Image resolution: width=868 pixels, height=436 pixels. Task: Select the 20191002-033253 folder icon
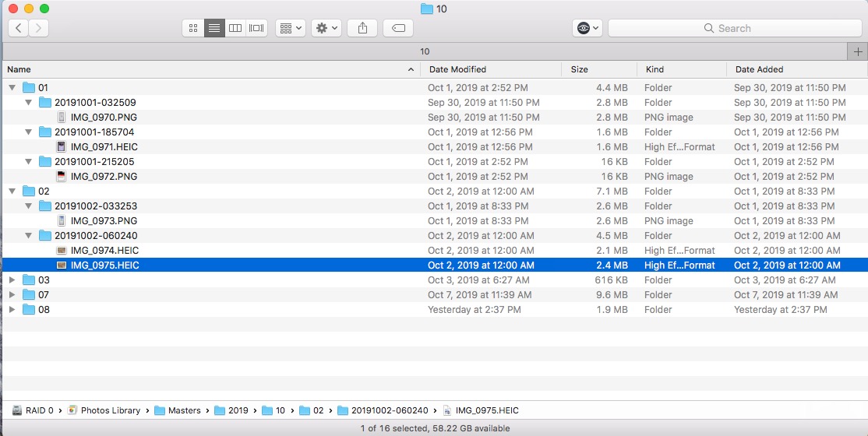click(45, 206)
